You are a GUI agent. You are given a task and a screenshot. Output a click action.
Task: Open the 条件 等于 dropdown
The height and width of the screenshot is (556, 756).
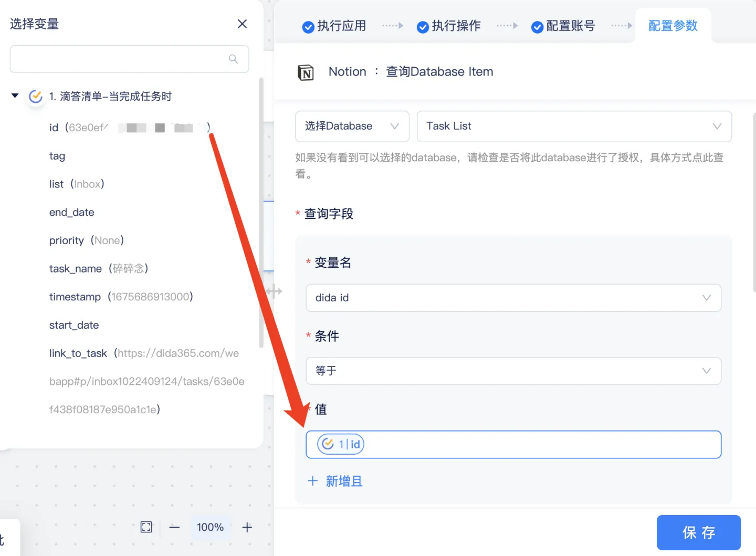pyautogui.click(x=513, y=371)
